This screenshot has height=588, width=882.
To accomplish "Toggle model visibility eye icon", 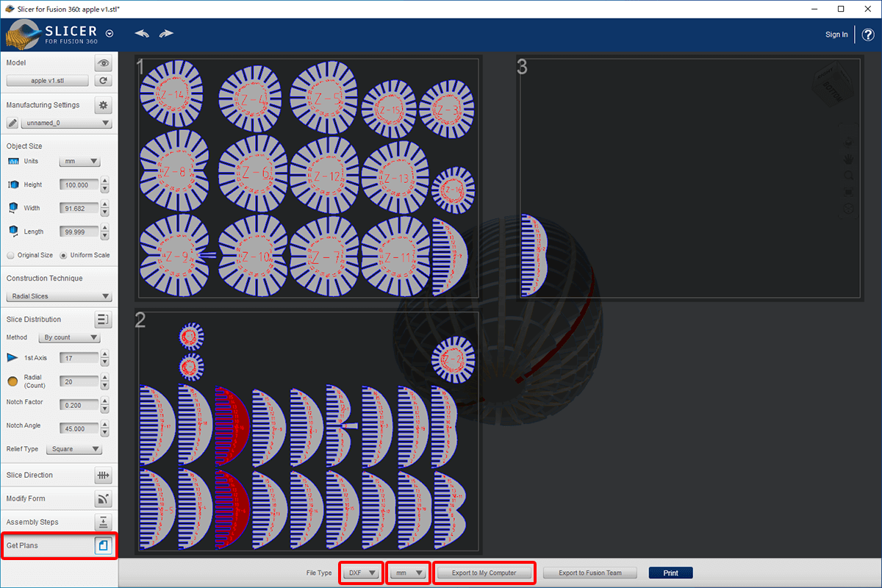I will point(104,63).
